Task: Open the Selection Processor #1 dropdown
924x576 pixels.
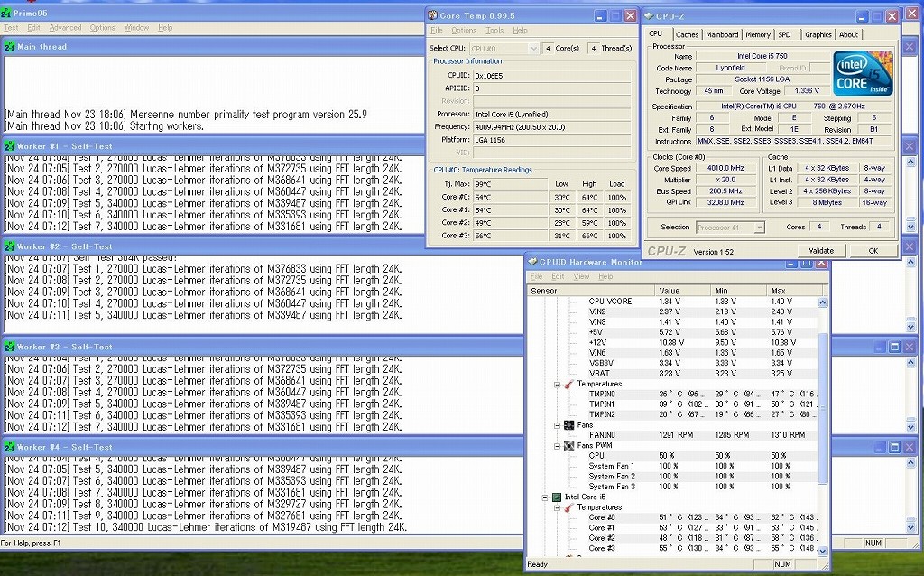Action: (758, 228)
